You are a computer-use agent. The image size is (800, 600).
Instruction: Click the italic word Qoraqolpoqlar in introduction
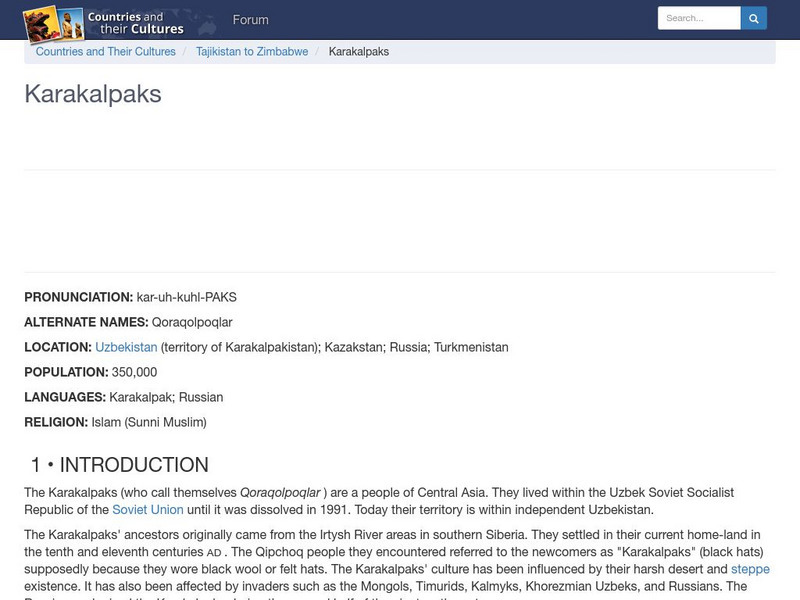[280, 492]
